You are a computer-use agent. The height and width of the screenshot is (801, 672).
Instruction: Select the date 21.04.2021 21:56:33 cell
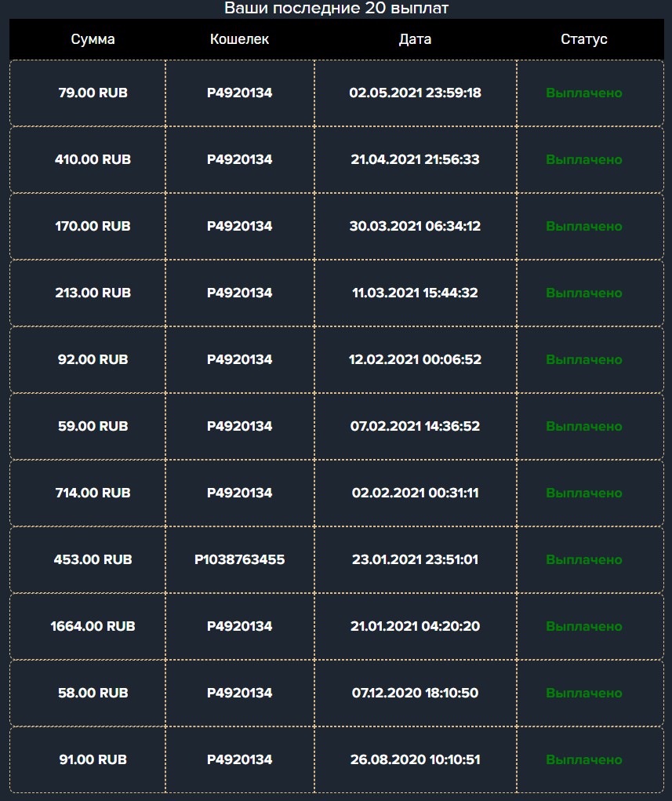(415, 159)
